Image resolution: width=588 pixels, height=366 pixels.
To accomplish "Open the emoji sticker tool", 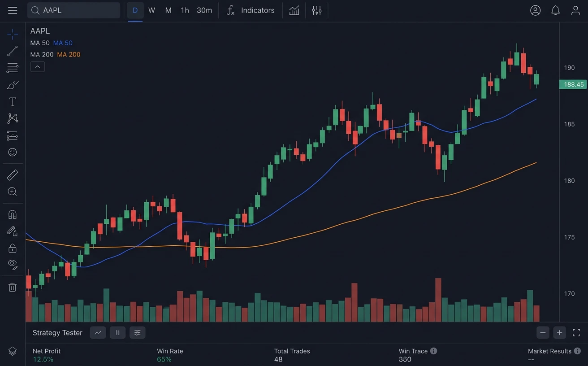I will click(13, 152).
